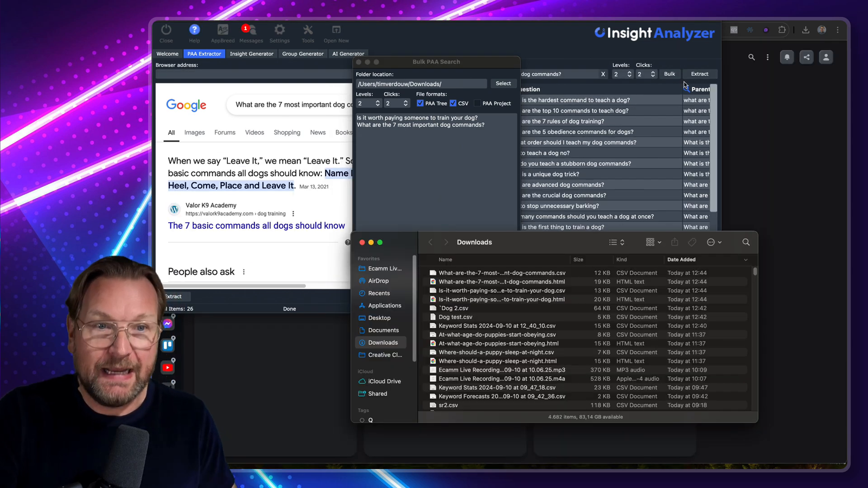Image resolution: width=868 pixels, height=488 pixels.
Task: Click the browser profile avatar
Action: 822,30
